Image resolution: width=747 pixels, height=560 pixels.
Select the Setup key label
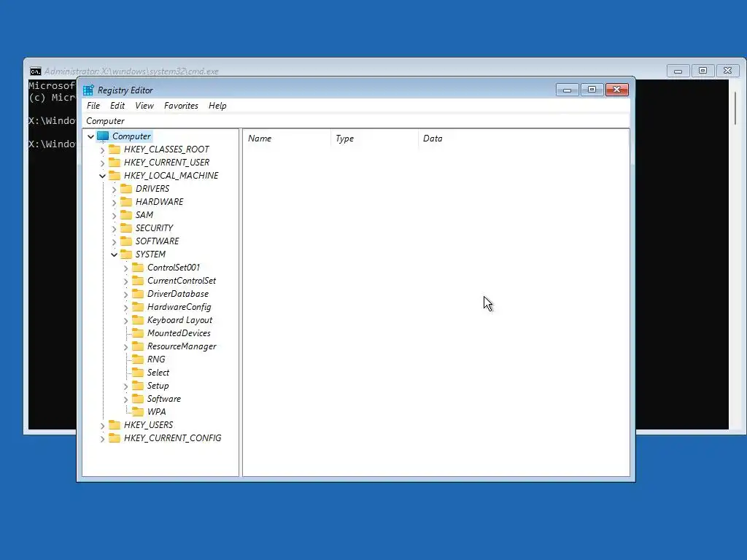[x=158, y=386]
